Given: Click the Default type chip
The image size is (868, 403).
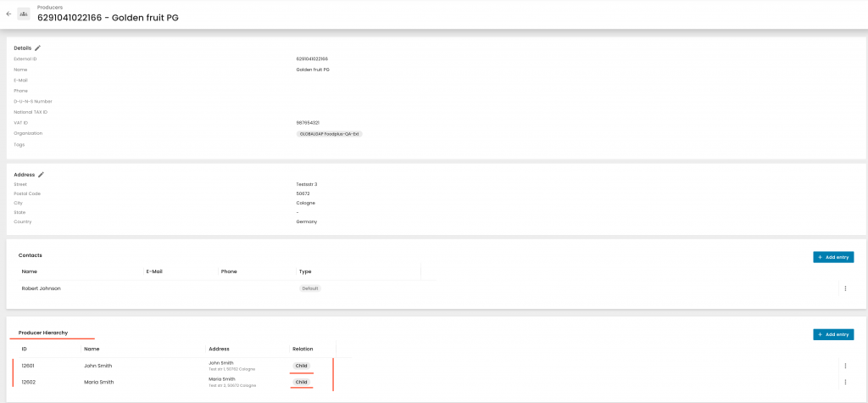Looking at the screenshot, I should click(309, 288).
